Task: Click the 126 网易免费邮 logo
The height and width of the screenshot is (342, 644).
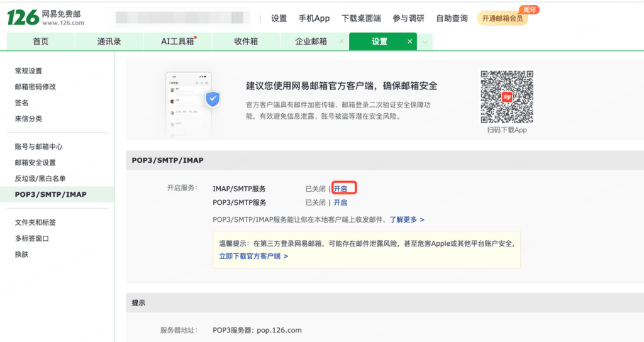Action: pyautogui.click(x=45, y=18)
